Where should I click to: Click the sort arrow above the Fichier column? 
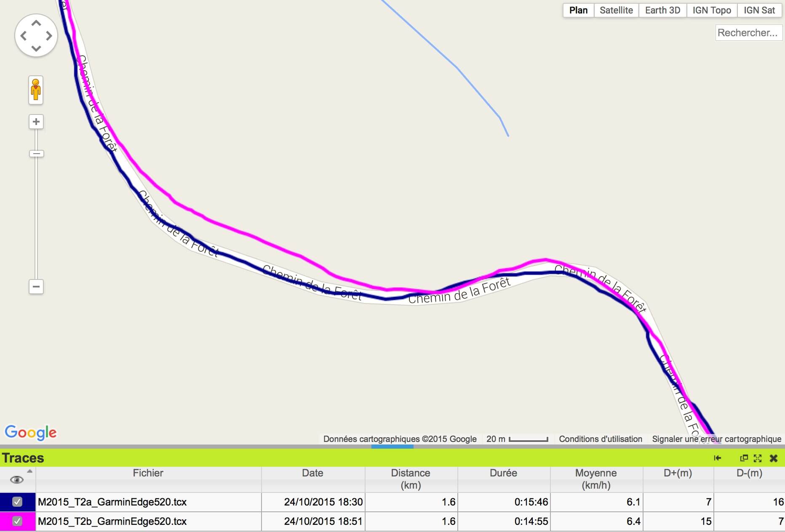pos(29,471)
